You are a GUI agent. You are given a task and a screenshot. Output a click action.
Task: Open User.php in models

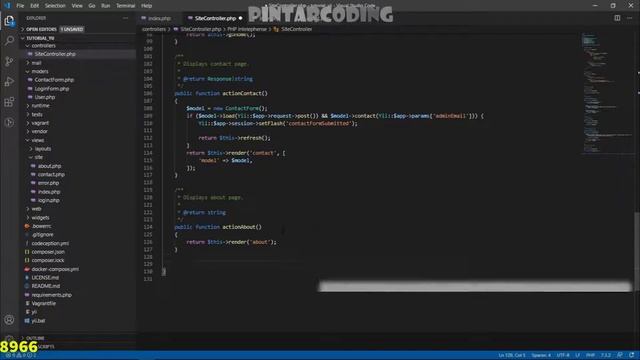pyautogui.click(x=44, y=97)
